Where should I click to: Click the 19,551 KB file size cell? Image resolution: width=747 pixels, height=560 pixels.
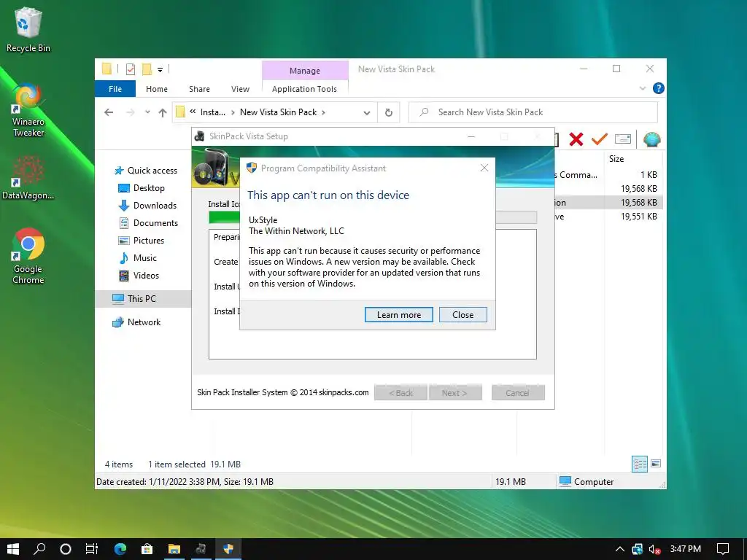[638, 217]
